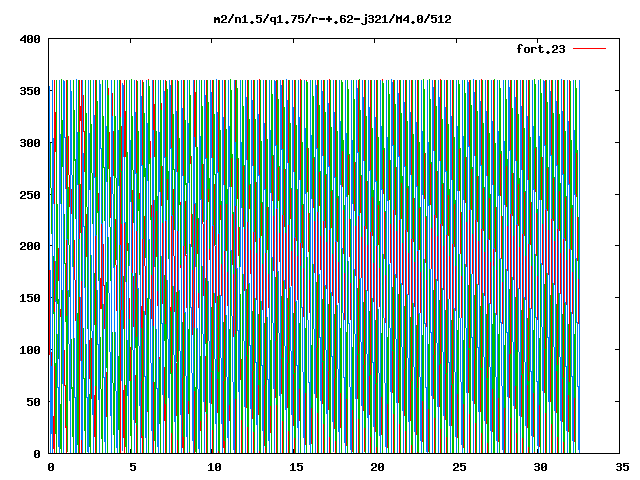
Task: Click the x-axis label 20
Action: pos(378,467)
